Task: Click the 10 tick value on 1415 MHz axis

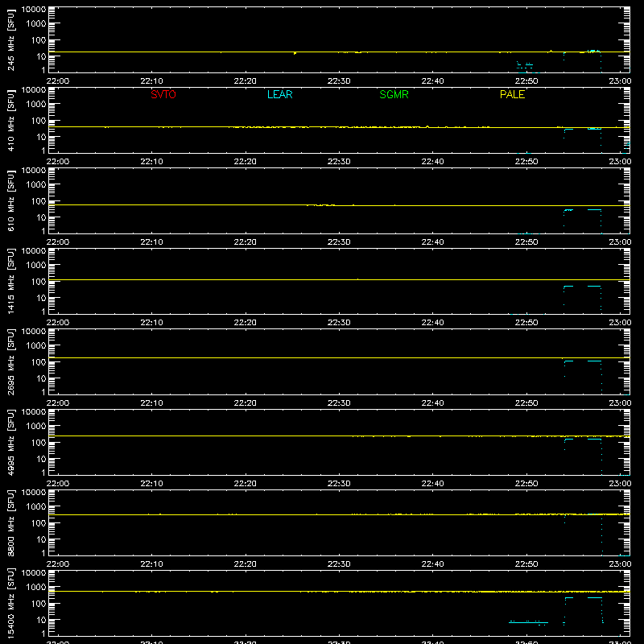Action: (42, 298)
